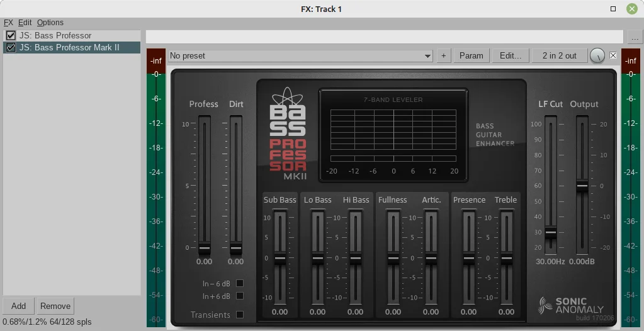Click the Presence fader handle

tap(468, 258)
